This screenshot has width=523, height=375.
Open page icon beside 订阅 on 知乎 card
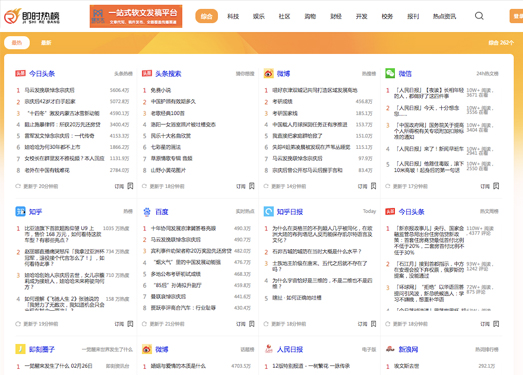(x=130, y=324)
